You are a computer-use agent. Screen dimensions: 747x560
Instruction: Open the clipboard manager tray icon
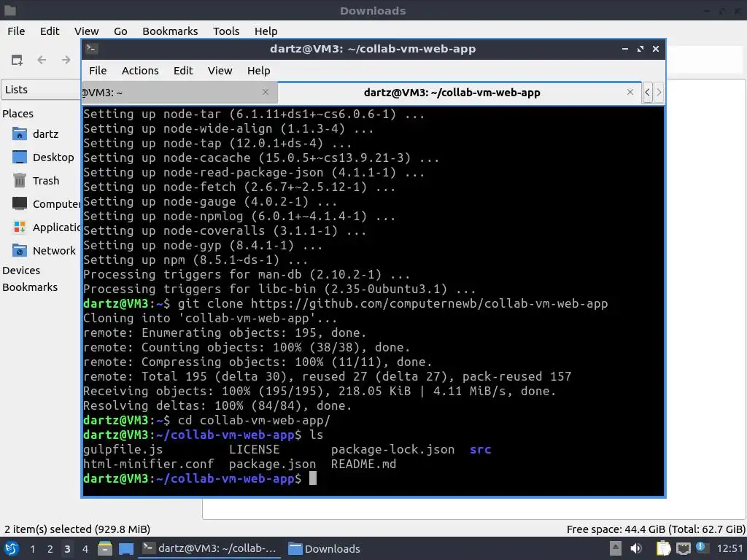coord(662,548)
